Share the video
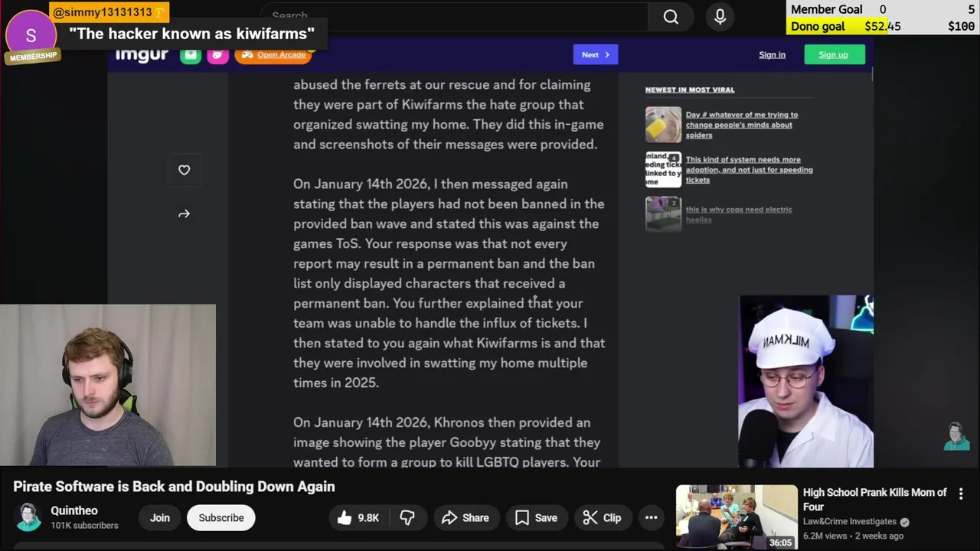The height and width of the screenshot is (551, 980). pos(465,518)
